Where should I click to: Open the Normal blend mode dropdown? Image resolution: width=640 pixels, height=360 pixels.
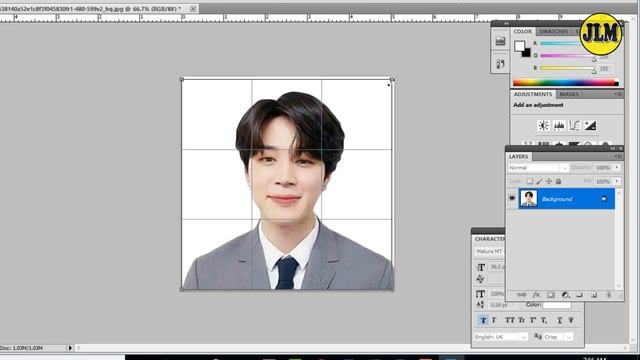point(538,168)
